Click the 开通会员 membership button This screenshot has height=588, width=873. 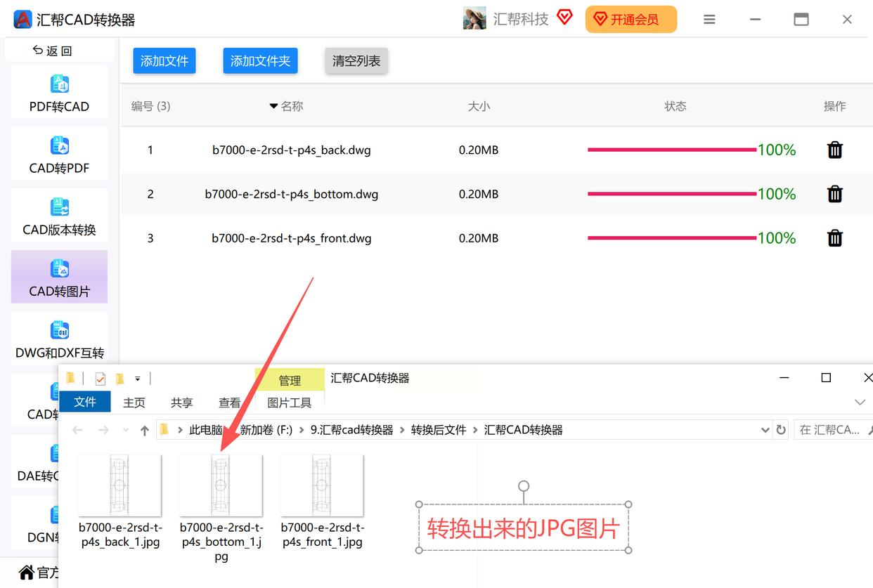pyautogui.click(x=631, y=20)
